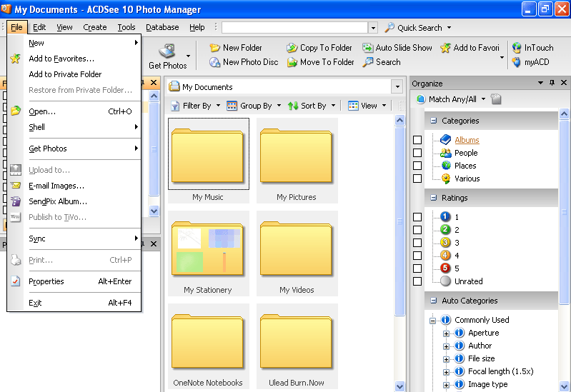Screen dimensions: 571x392
Task: Click Exit in the File menu
Action: [x=74, y=303]
